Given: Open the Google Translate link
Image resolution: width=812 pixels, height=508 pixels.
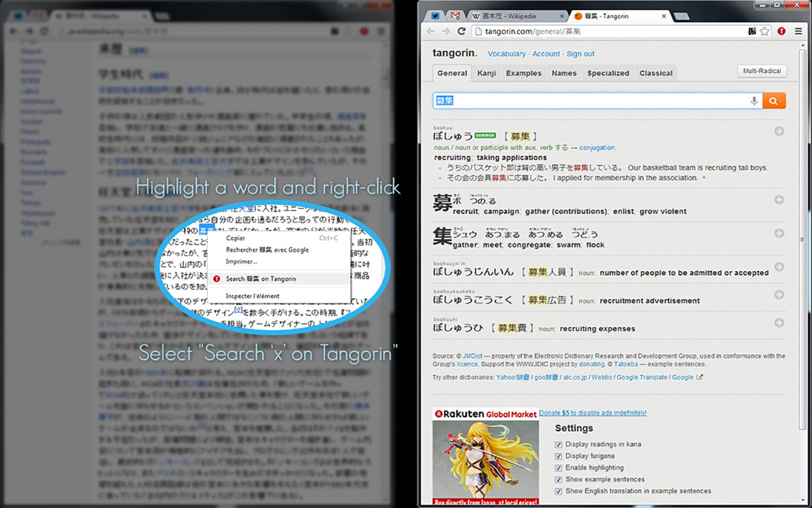Looking at the screenshot, I should coord(642,377).
